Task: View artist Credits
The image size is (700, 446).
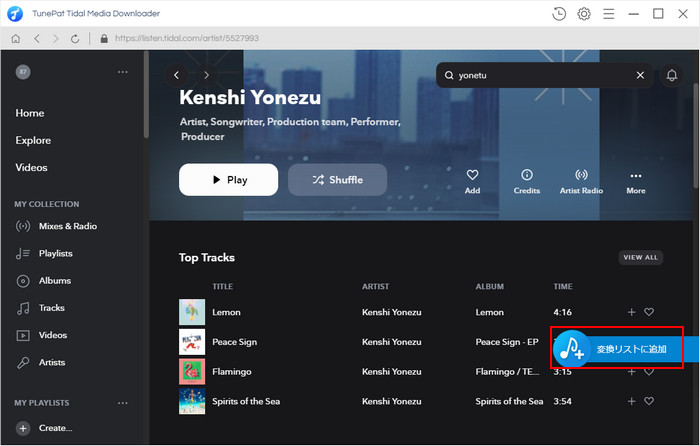Action: pyautogui.click(x=527, y=181)
